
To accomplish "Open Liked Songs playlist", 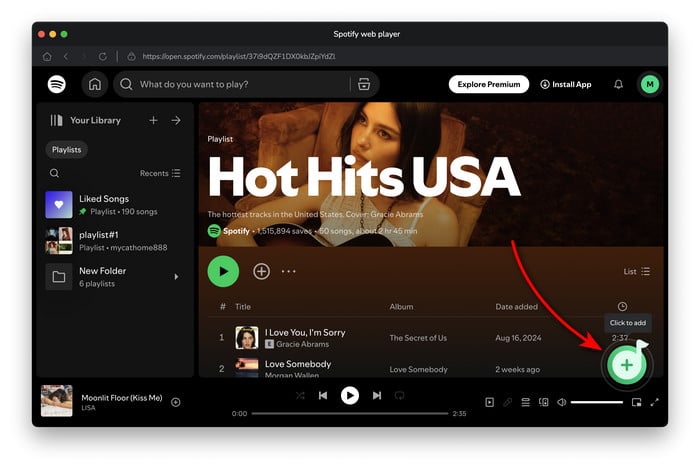I will click(x=115, y=205).
